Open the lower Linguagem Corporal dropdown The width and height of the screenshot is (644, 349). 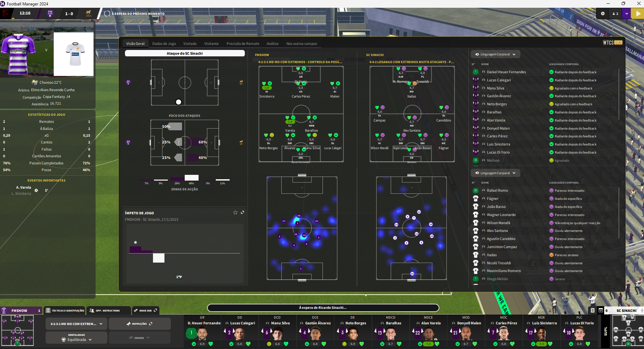point(495,173)
